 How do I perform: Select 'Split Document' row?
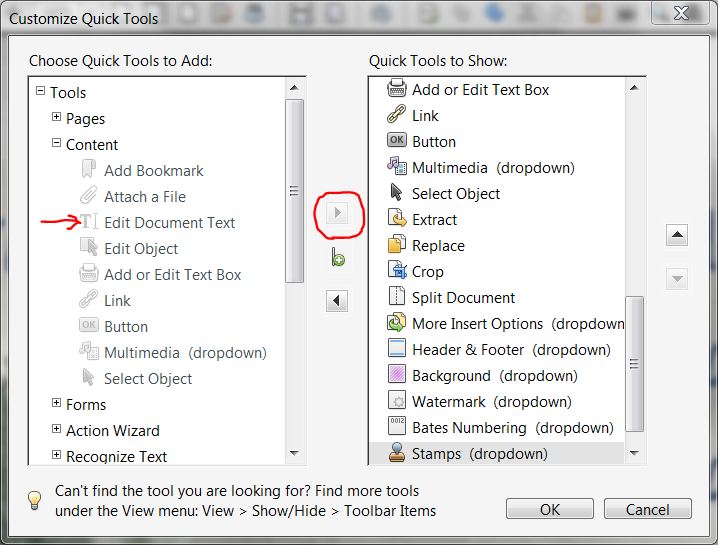[x=496, y=298]
